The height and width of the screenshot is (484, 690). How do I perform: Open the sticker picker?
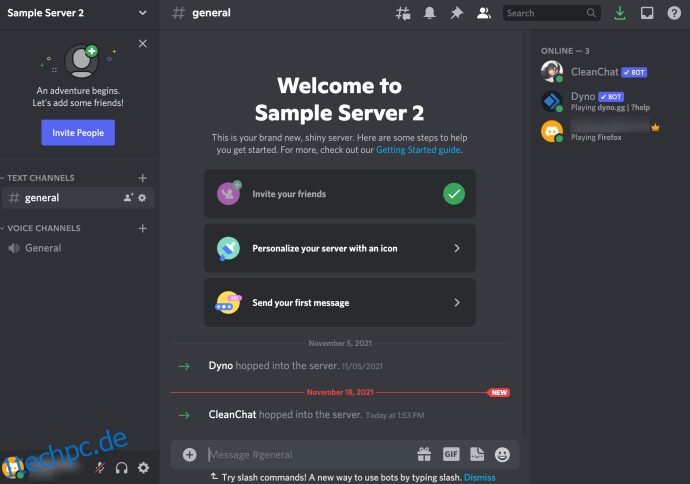click(477, 454)
